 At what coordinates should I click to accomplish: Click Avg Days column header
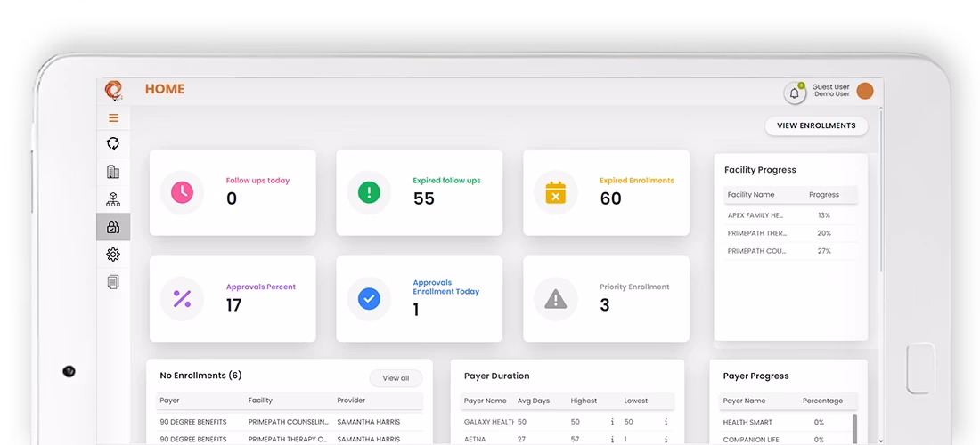pos(533,400)
